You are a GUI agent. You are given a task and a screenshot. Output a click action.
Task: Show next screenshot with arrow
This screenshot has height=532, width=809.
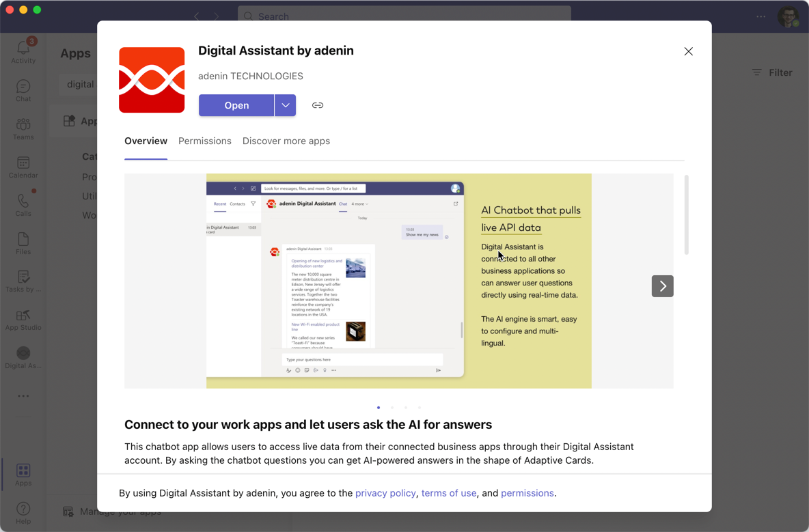(663, 286)
